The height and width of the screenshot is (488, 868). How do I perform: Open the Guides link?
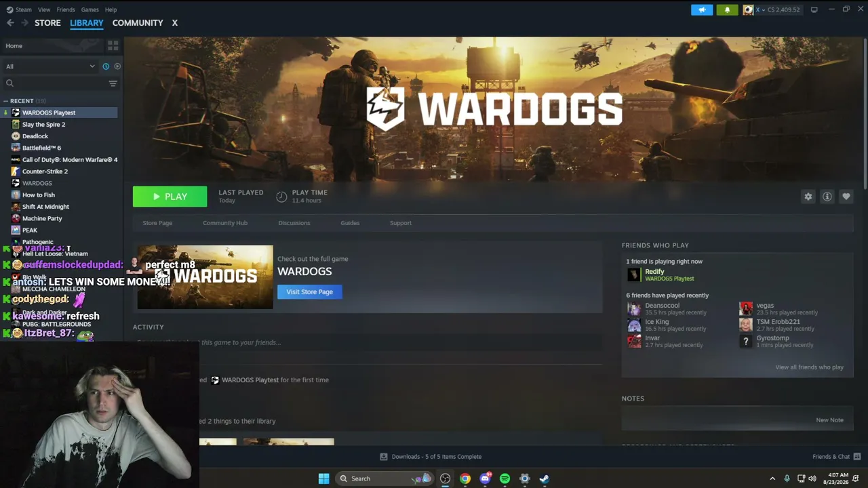point(350,223)
